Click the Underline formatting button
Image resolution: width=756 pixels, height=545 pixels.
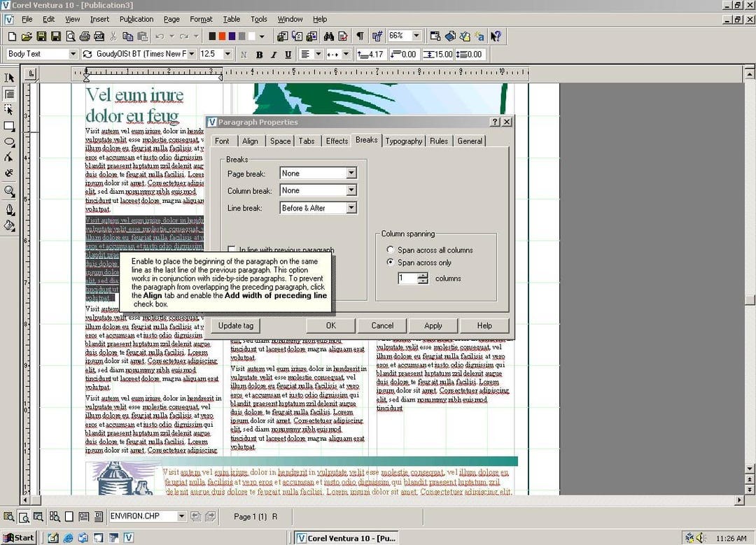288,55
